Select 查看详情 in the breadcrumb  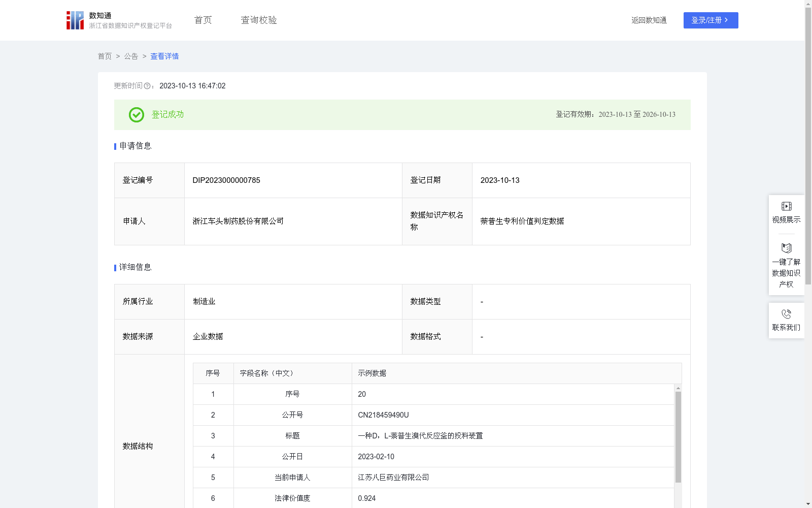[x=164, y=56]
